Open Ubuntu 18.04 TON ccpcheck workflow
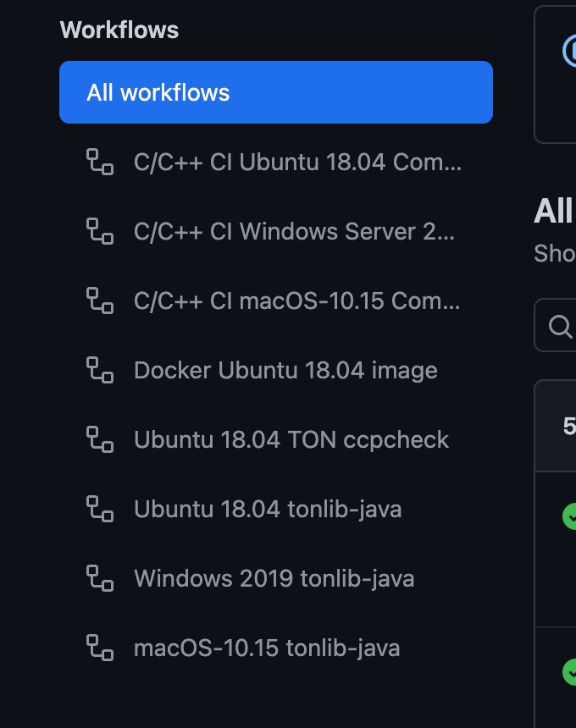Screen dimensions: 576x728 click(x=276, y=439)
